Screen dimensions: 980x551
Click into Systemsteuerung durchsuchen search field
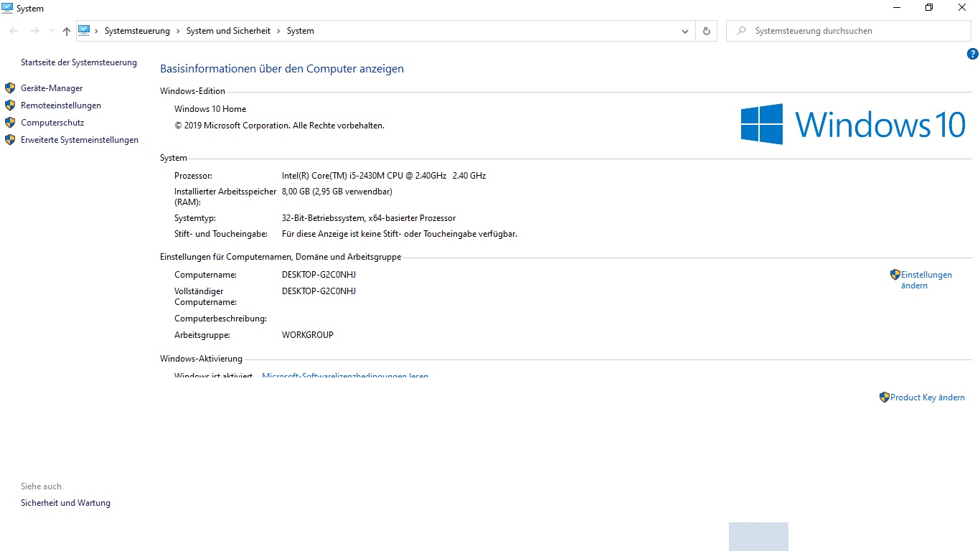849,31
